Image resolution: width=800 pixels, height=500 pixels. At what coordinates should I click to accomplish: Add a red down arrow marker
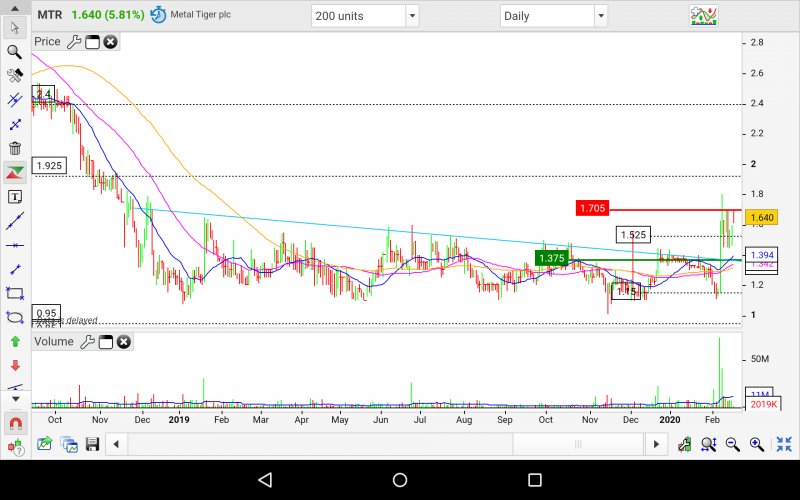point(15,365)
